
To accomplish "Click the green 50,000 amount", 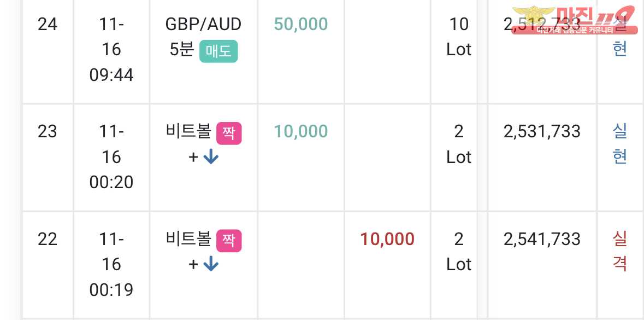I will point(300,24).
